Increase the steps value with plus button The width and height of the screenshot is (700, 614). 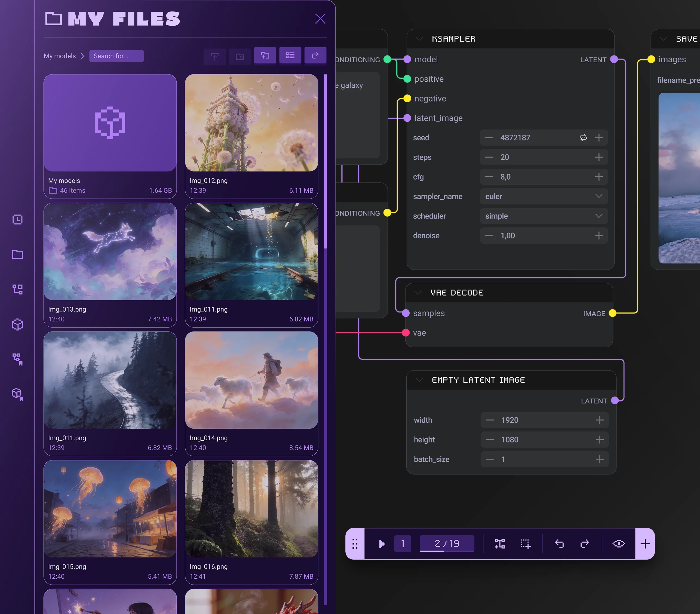pos(599,157)
